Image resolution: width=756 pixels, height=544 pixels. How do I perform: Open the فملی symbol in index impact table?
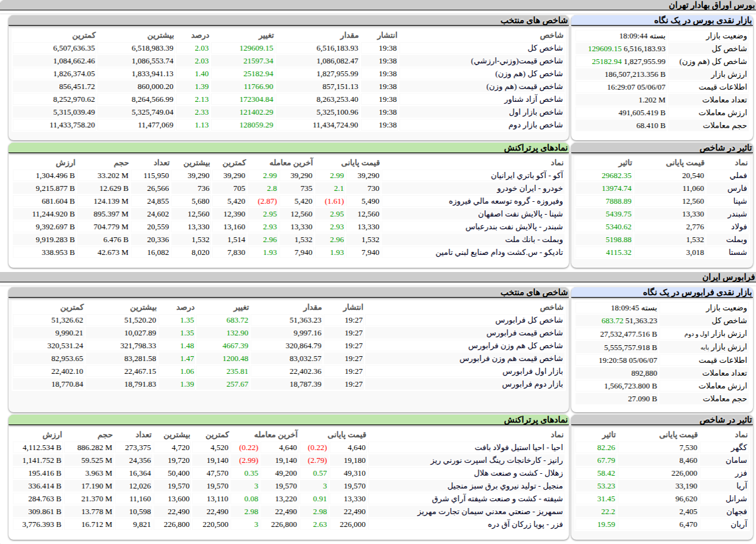click(738, 176)
